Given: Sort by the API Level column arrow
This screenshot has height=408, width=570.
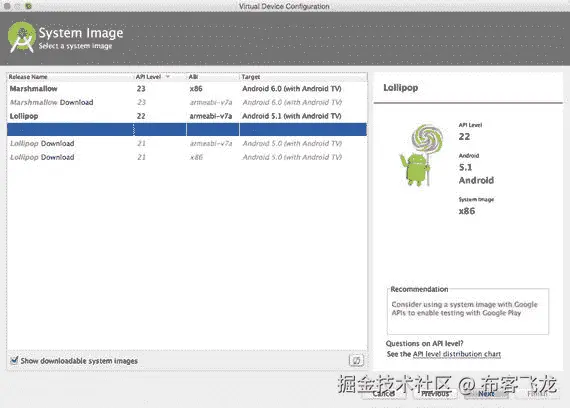Looking at the screenshot, I should (x=168, y=77).
